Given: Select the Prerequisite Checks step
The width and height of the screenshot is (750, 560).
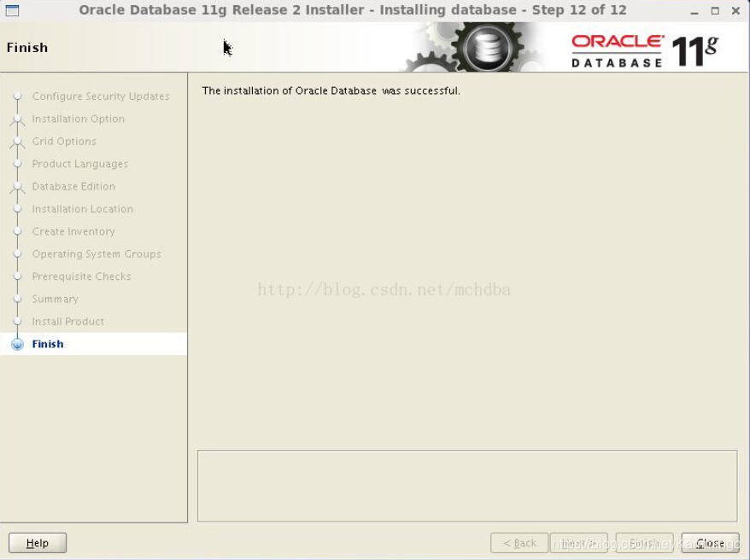Looking at the screenshot, I should coord(81,277).
